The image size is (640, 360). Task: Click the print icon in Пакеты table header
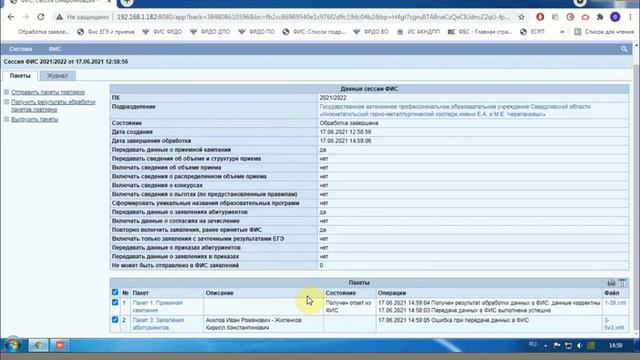611,283
